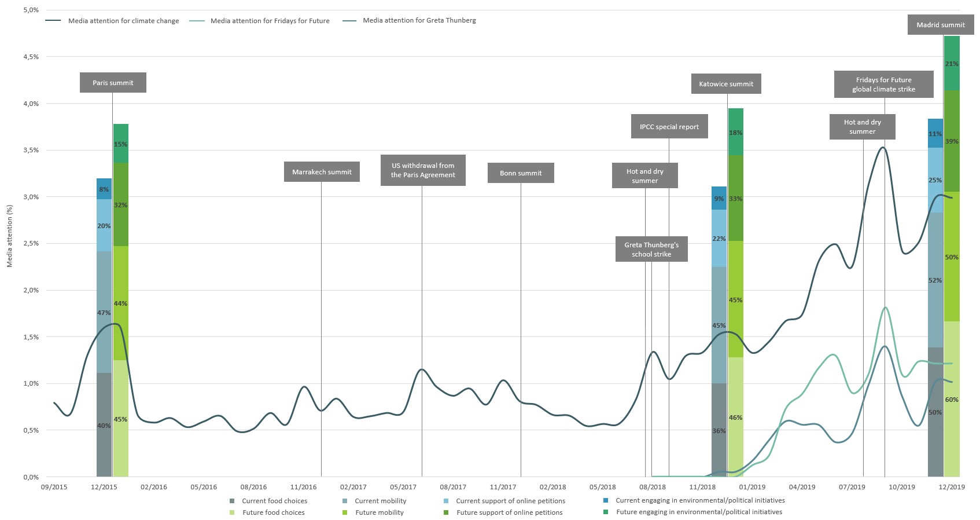Click the 18% bar segment
Image resolution: width=980 pixels, height=520 pixels.
[736, 132]
